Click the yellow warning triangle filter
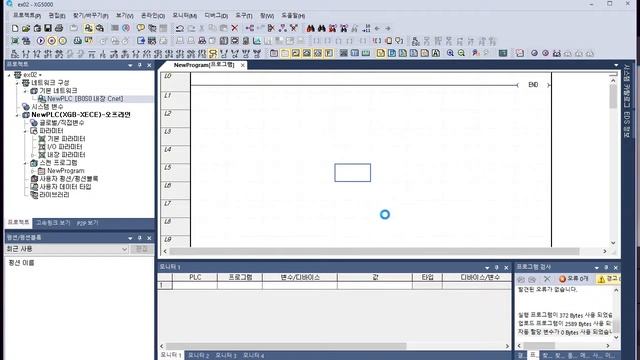This screenshot has width=640, height=360. coord(608,279)
